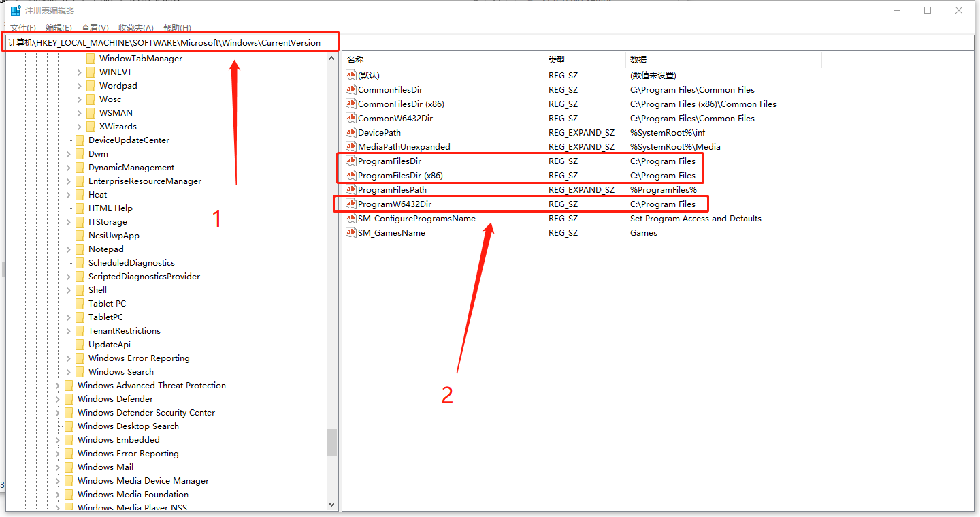Select the EnterpriseResourceManager key label

click(145, 181)
